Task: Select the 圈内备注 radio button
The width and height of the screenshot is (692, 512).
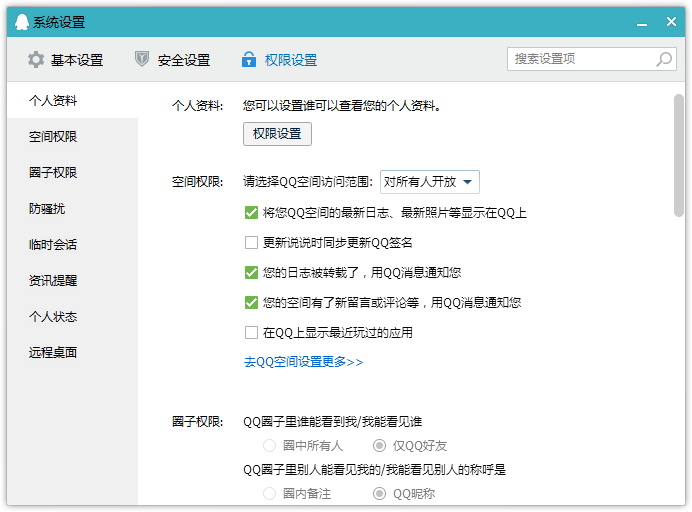Action: pyautogui.click(x=269, y=493)
